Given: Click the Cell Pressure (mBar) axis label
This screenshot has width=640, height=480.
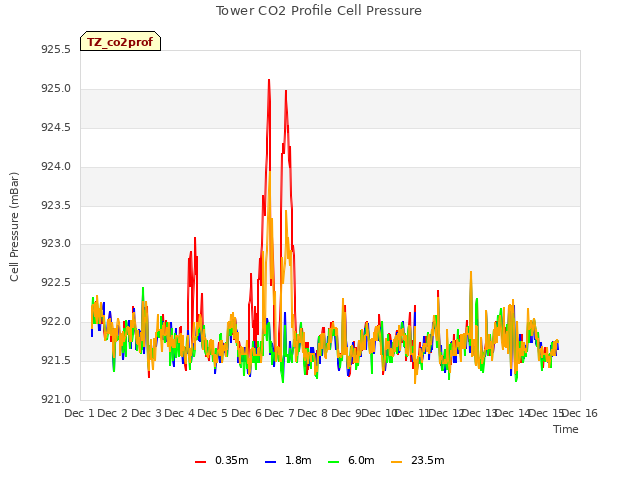Looking at the screenshot, I should click(14, 227).
